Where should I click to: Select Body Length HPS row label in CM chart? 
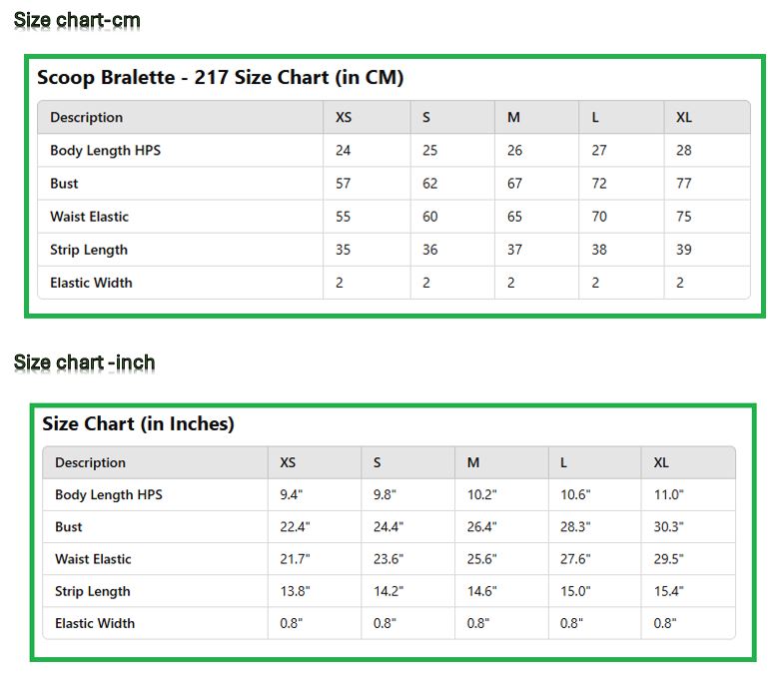[x=105, y=151]
